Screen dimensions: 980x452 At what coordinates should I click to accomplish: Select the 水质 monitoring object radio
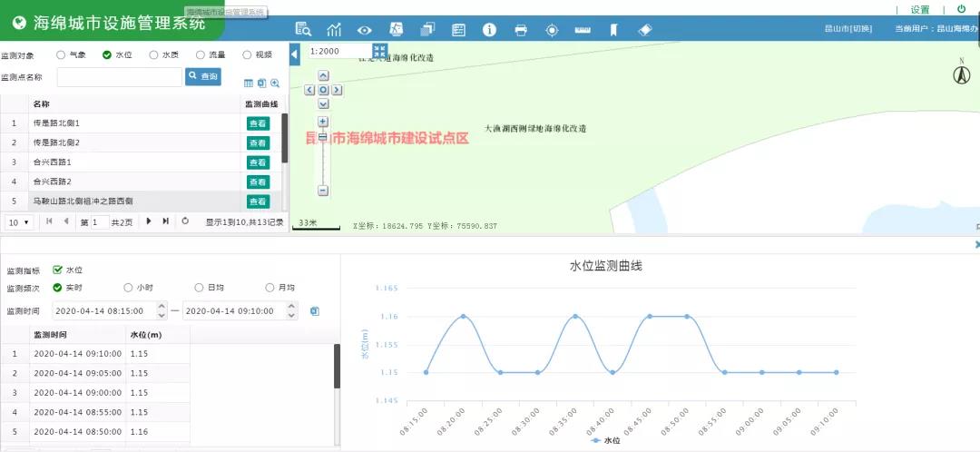point(154,54)
